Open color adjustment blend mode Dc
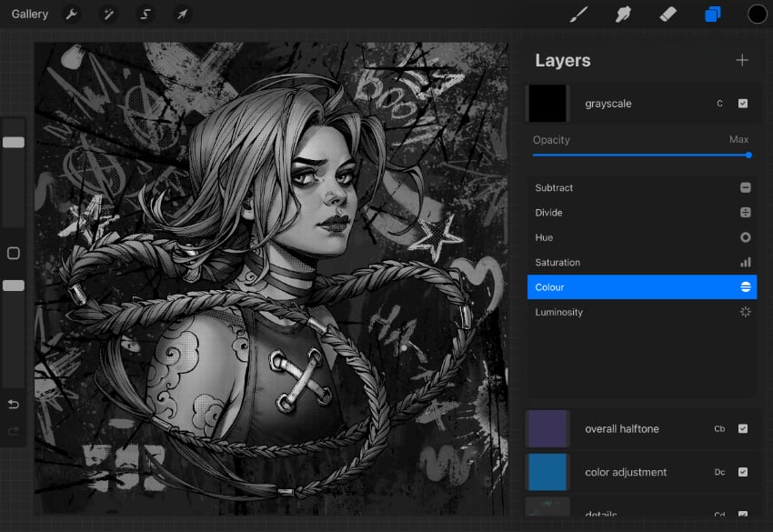 pyautogui.click(x=719, y=472)
